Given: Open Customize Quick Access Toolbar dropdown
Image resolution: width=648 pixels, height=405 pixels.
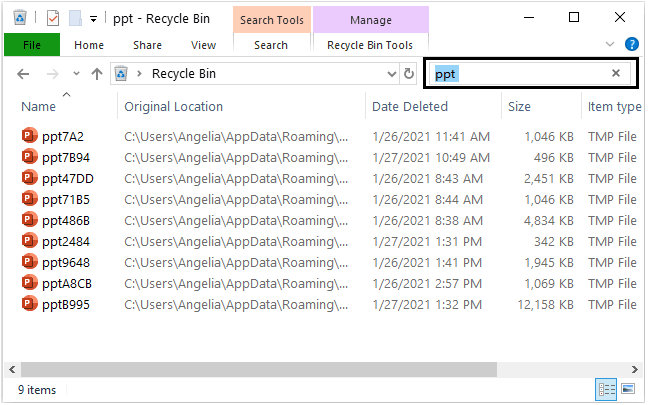Looking at the screenshot, I should 94,19.
